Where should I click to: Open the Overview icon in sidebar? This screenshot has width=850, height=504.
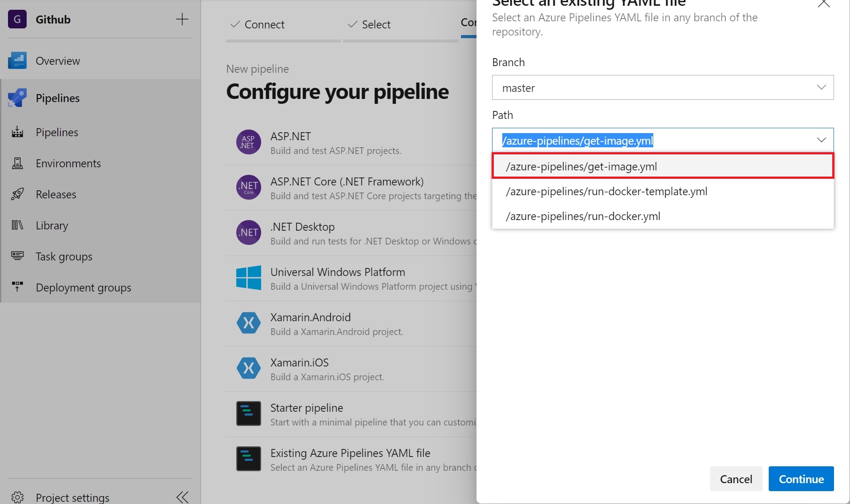pyautogui.click(x=17, y=61)
